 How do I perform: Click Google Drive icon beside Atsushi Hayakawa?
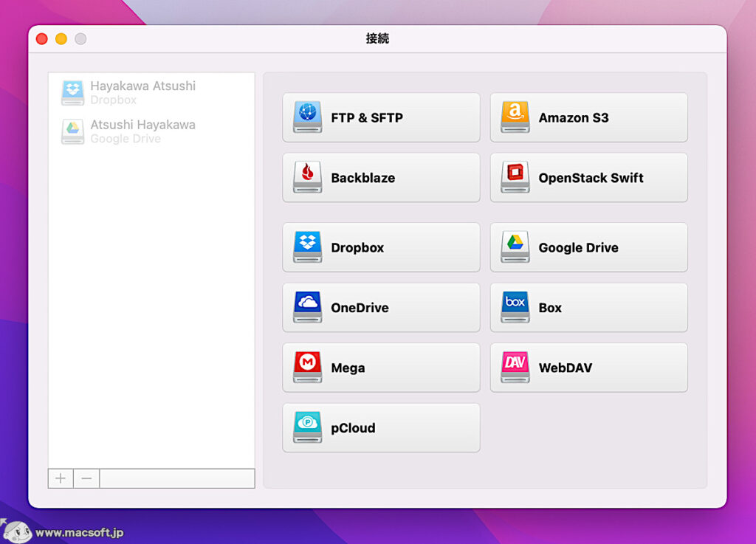[x=73, y=131]
